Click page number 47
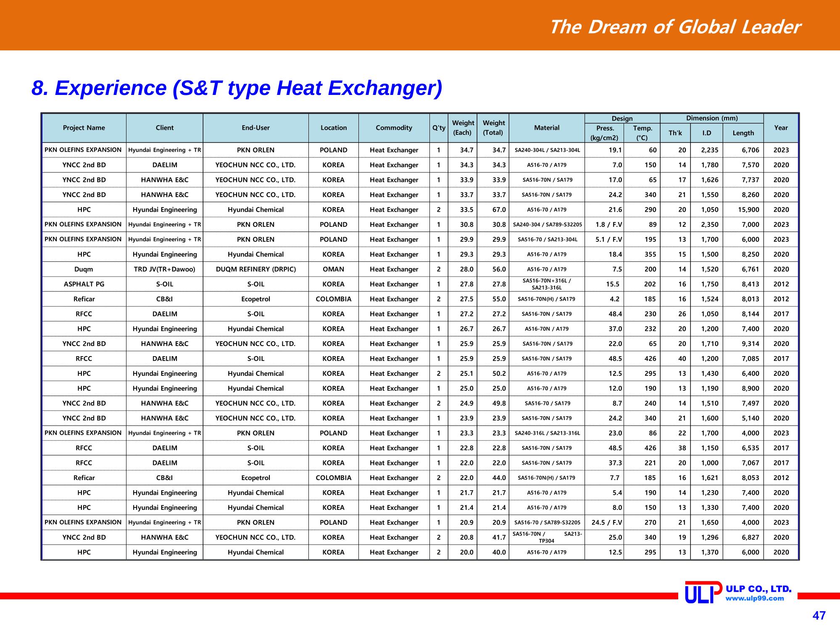Image resolution: width=840 pixels, height=630 pixels. (819, 616)
